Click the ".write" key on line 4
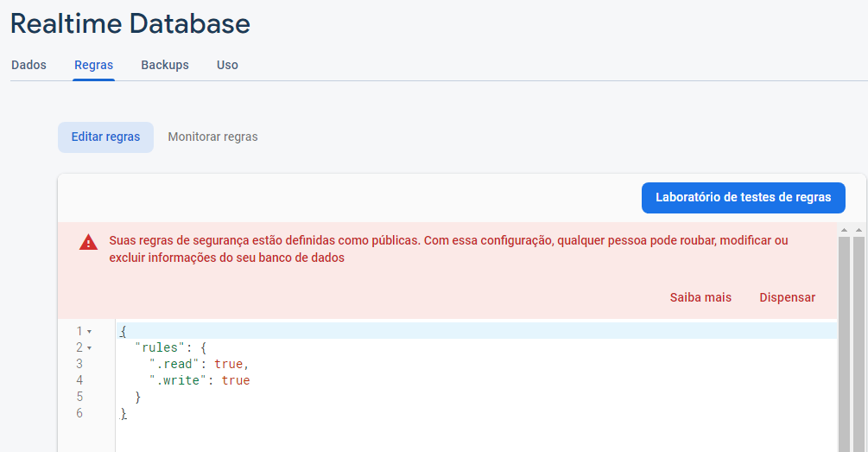 coord(178,380)
